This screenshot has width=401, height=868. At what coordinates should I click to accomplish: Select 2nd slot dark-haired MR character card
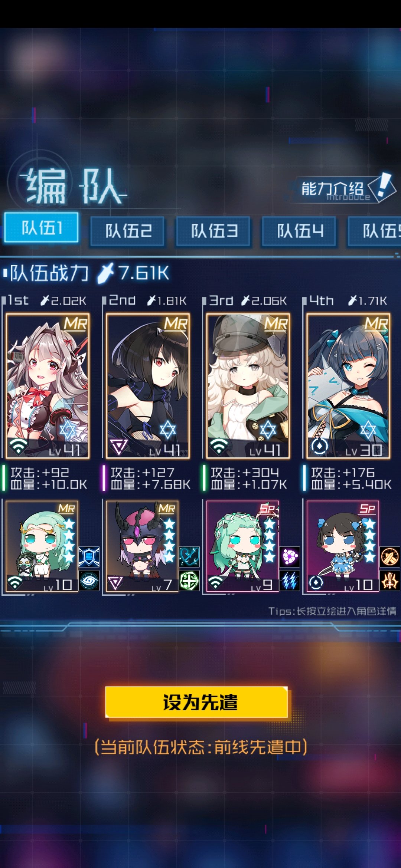pyautogui.click(x=148, y=386)
